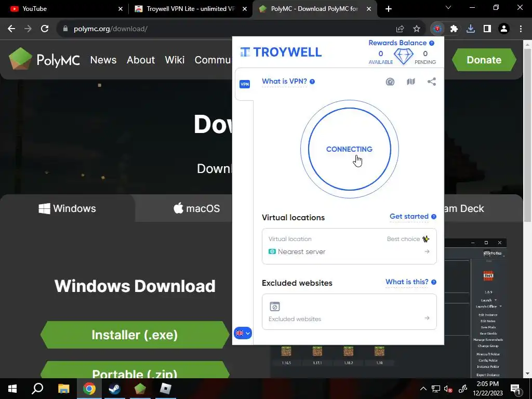The image size is (532, 399).
Task: Click the Rewards Balance link
Action: click(397, 43)
